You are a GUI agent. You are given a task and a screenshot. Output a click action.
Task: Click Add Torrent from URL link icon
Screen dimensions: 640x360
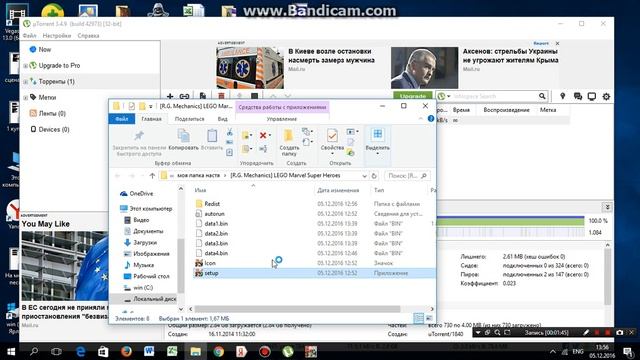(184, 96)
